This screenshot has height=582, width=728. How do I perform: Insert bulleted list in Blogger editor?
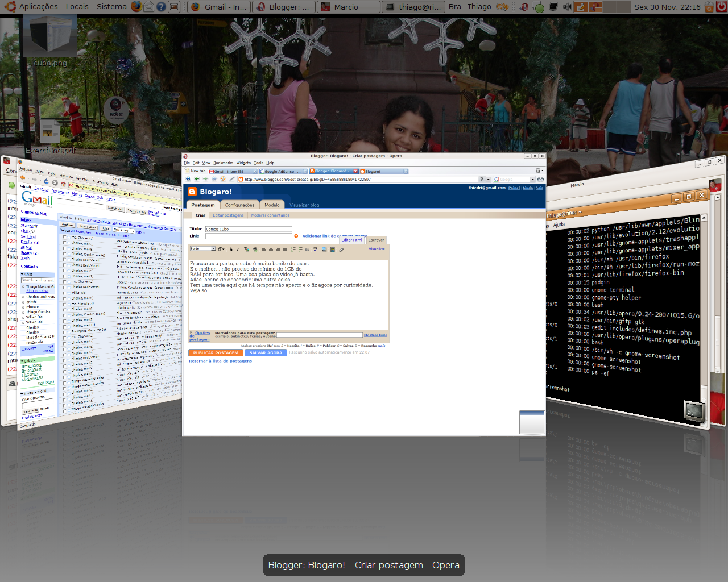click(x=300, y=250)
